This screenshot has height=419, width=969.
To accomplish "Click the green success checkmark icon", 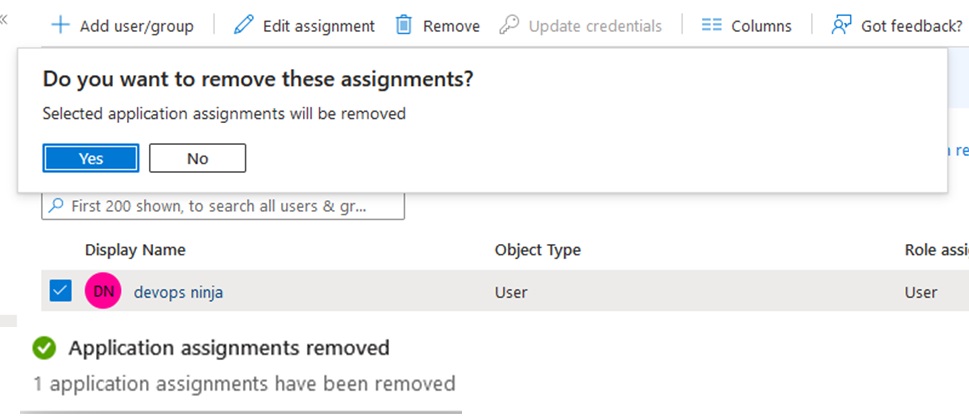I will 44,348.
